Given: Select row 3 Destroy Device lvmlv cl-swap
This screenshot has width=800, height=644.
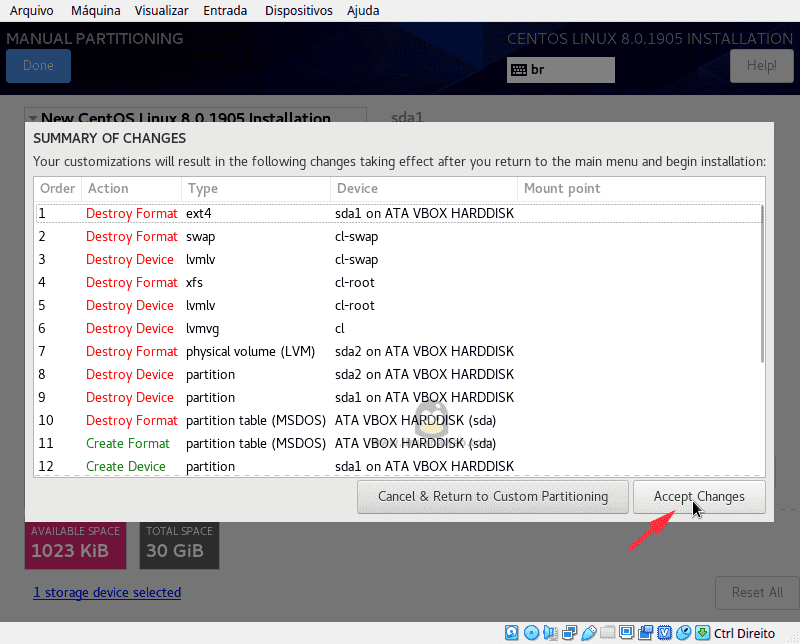Looking at the screenshot, I should tap(398, 260).
